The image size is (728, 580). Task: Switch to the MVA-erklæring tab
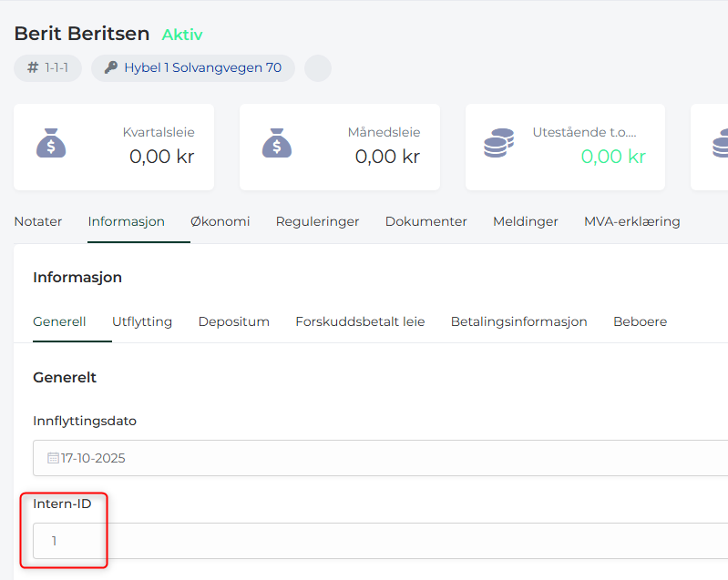pos(632,221)
